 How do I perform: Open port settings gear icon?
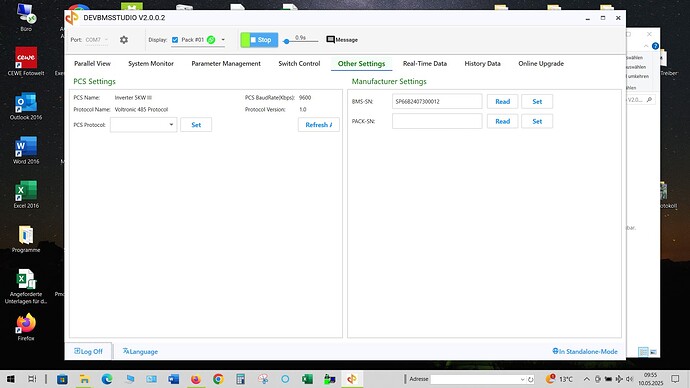pyautogui.click(x=124, y=40)
